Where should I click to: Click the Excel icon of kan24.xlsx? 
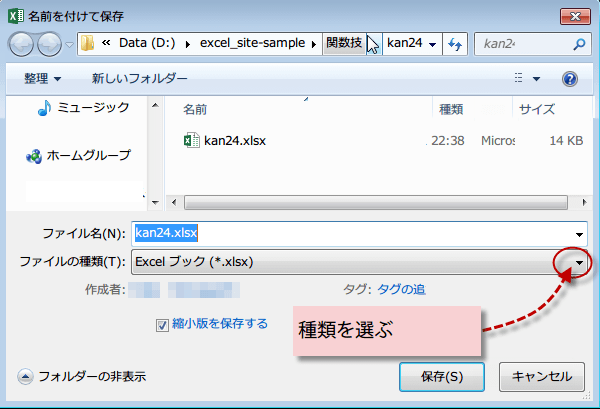pos(192,140)
